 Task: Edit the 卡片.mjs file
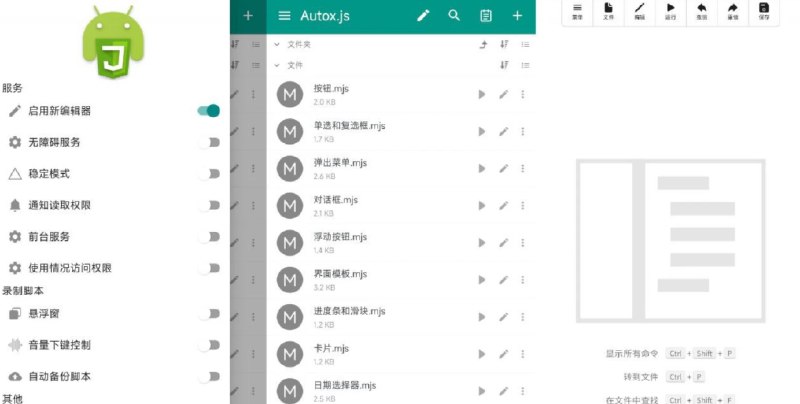503,354
